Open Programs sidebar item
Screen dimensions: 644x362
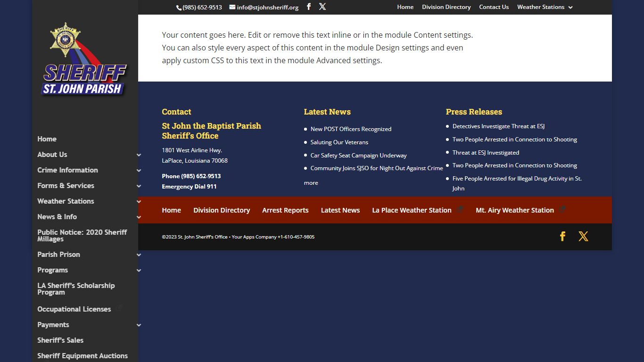(x=52, y=270)
